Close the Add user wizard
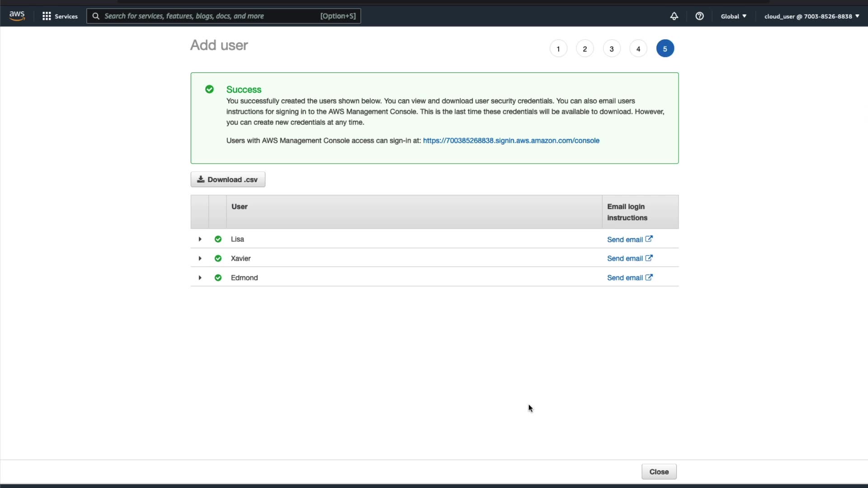868x488 pixels. [x=659, y=472]
